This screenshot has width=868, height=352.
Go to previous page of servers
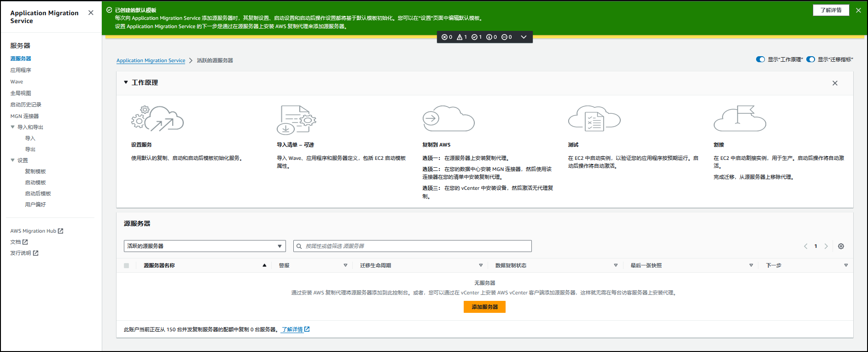[x=806, y=246]
